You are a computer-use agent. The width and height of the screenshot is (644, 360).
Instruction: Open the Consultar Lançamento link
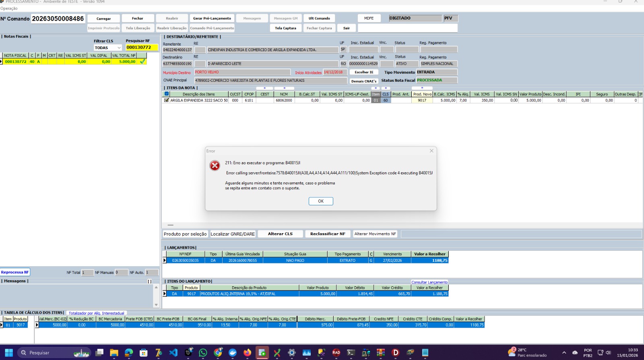coord(429,282)
